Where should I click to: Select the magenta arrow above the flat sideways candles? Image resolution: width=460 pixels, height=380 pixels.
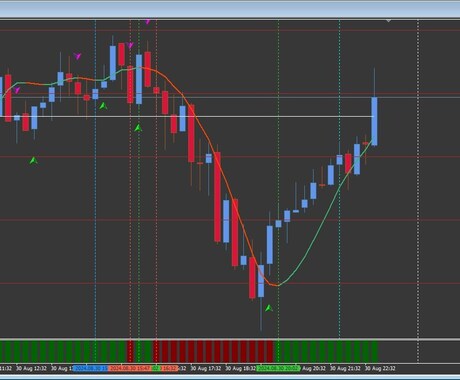point(78,56)
